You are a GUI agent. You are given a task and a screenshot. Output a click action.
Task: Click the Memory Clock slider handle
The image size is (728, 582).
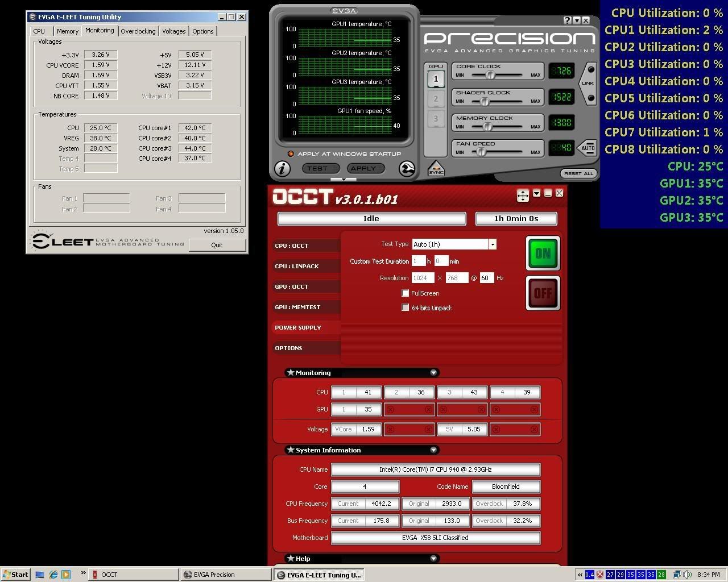click(x=487, y=127)
